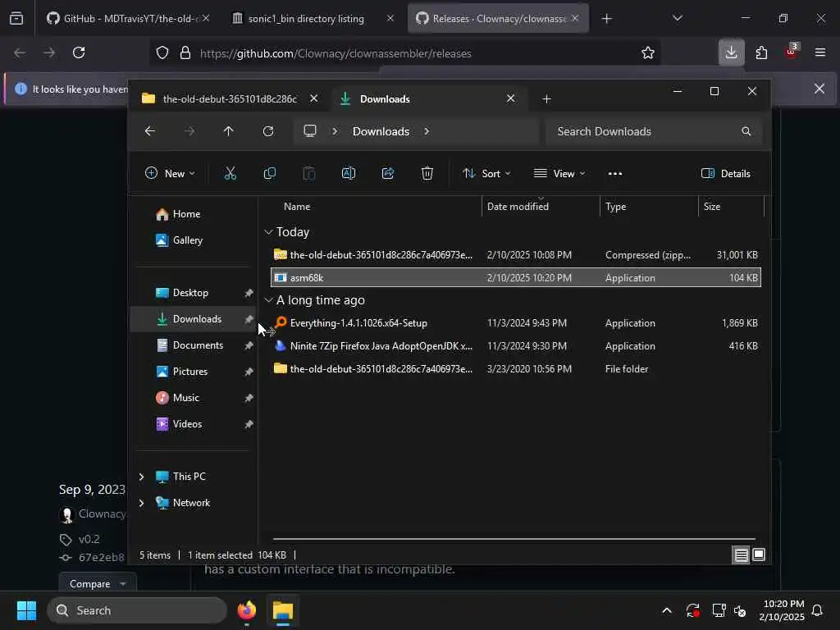The width and height of the screenshot is (840, 630).
Task: Click File Explorer icon in the taskbar
Action: tap(283, 610)
